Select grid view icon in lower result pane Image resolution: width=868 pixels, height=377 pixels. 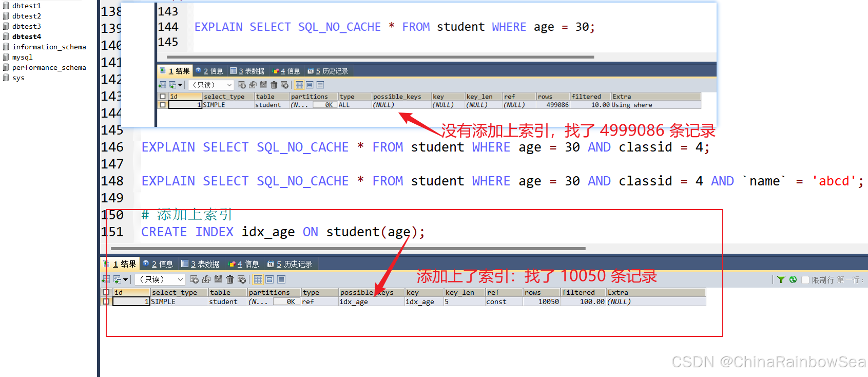258,279
